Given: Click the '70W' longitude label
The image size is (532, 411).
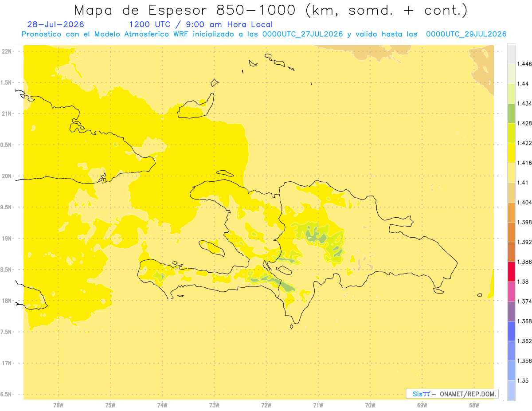Looking at the screenshot, I should [370, 405].
